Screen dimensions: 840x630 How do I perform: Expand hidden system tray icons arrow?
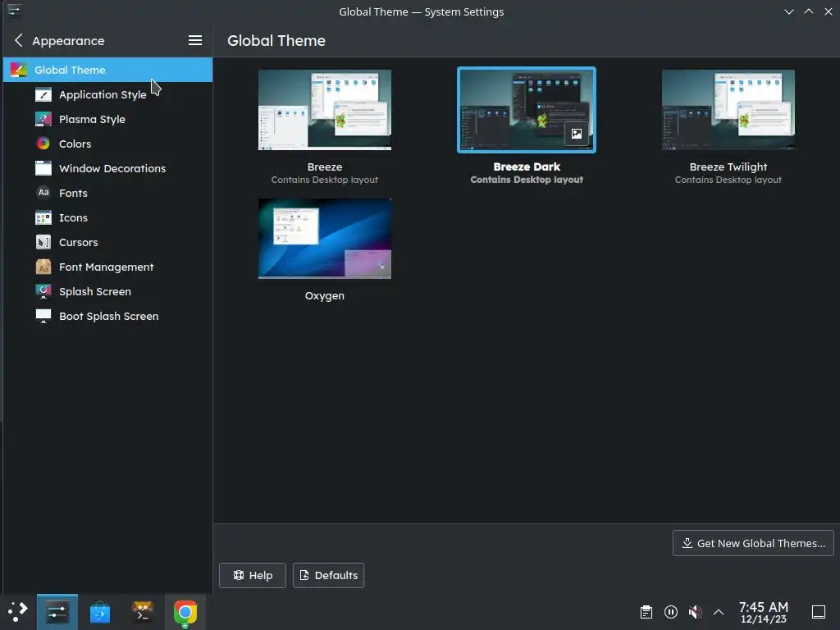(x=719, y=612)
